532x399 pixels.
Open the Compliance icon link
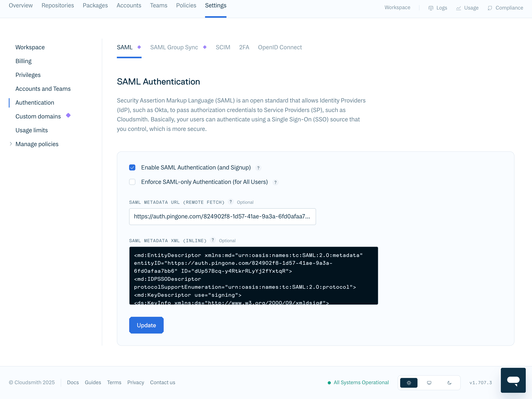click(x=490, y=8)
